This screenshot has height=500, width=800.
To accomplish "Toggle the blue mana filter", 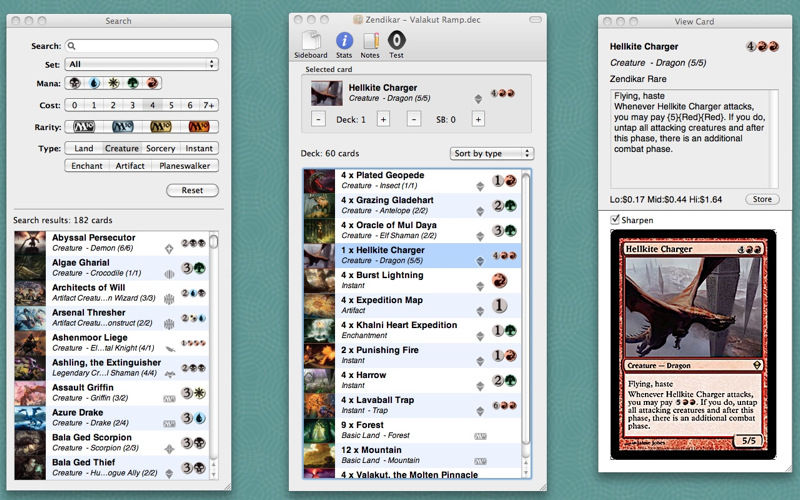I will [94, 83].
